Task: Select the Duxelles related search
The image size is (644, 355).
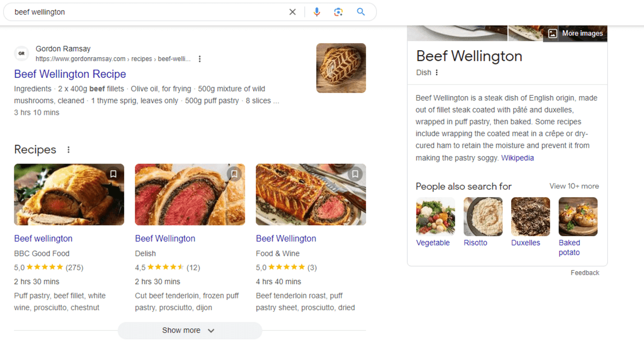Action: tap(525, 243)
